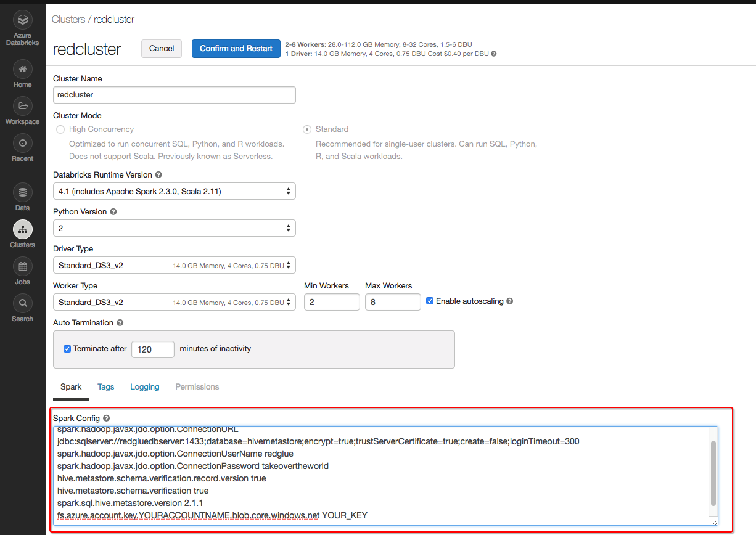Open the Driver Type dropdown
This screenshot has width=756, height=535.
175,265
